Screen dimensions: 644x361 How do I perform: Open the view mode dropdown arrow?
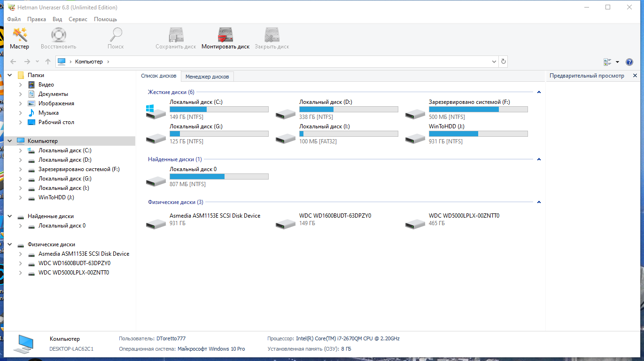pos(617,62)
